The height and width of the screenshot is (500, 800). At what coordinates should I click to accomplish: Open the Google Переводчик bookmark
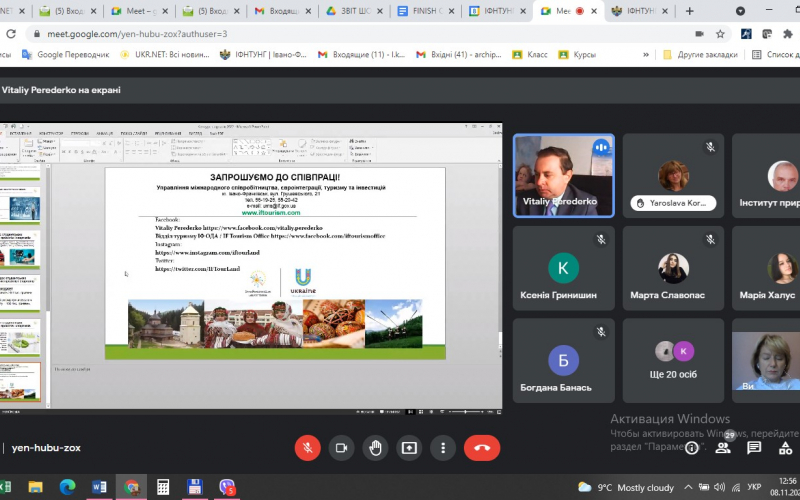(66, 55)
